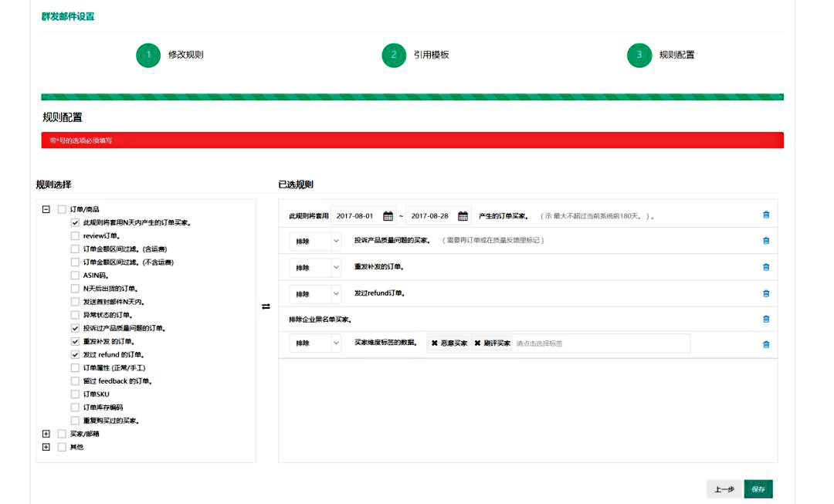
Task: Uncheck the 发过 refund 的订单 checkbox
Action: pyautogui.click(x=75, y=354)
